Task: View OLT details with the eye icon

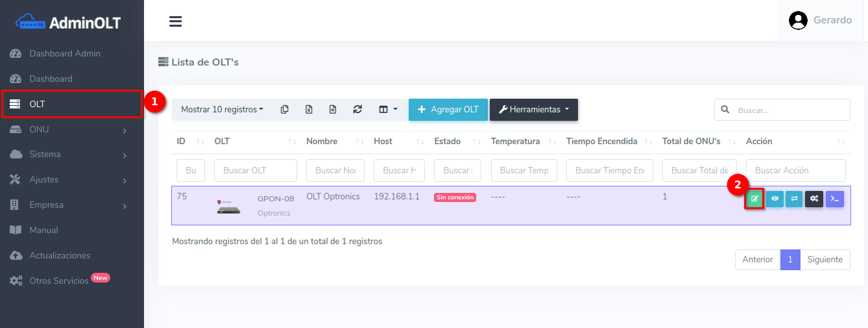Action: tap(775, 199)
